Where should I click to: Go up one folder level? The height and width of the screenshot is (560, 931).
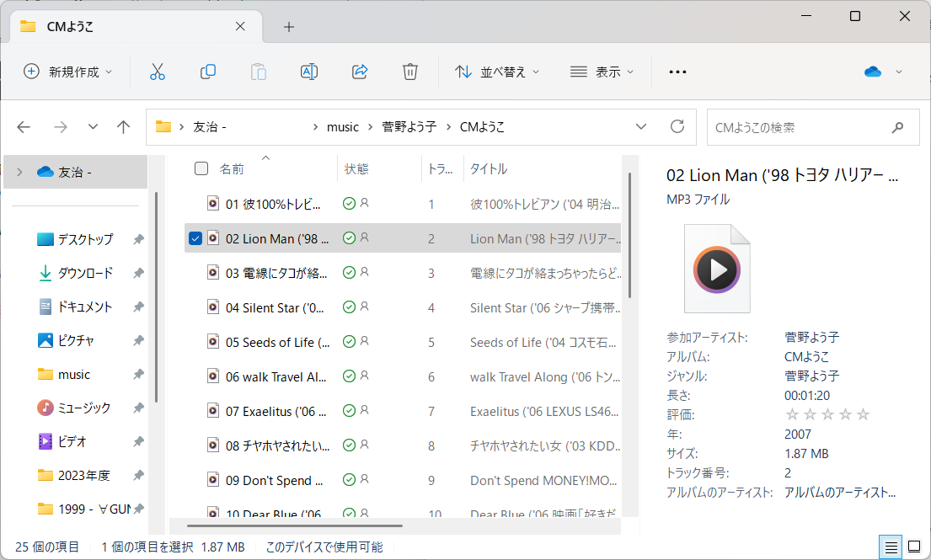[124, 127]
